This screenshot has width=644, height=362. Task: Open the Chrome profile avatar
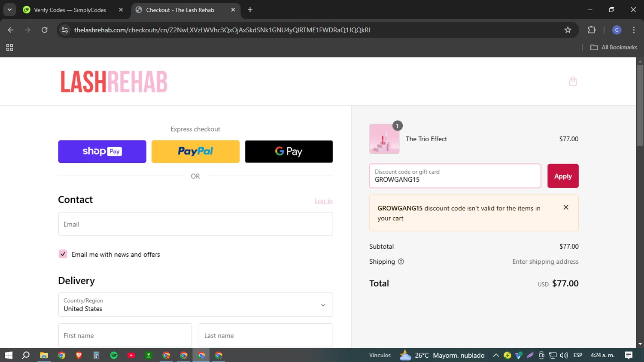point(617,30)
